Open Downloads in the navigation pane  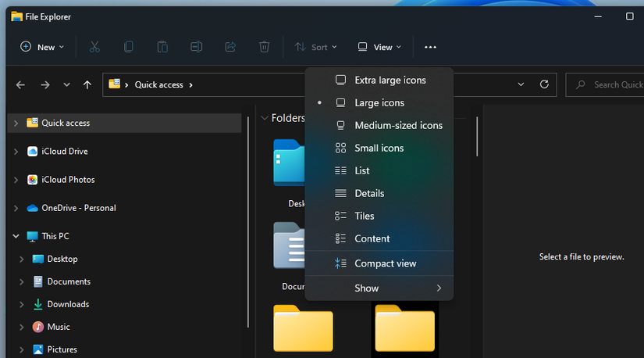click(68, 304)
